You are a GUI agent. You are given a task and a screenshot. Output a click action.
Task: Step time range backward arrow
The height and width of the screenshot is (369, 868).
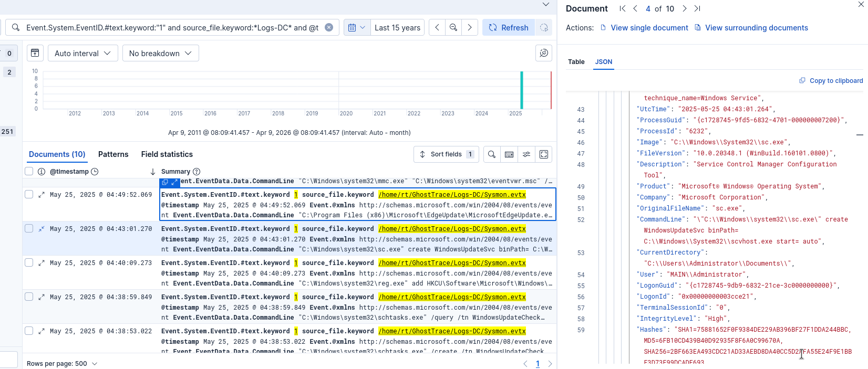click(437, 27)
